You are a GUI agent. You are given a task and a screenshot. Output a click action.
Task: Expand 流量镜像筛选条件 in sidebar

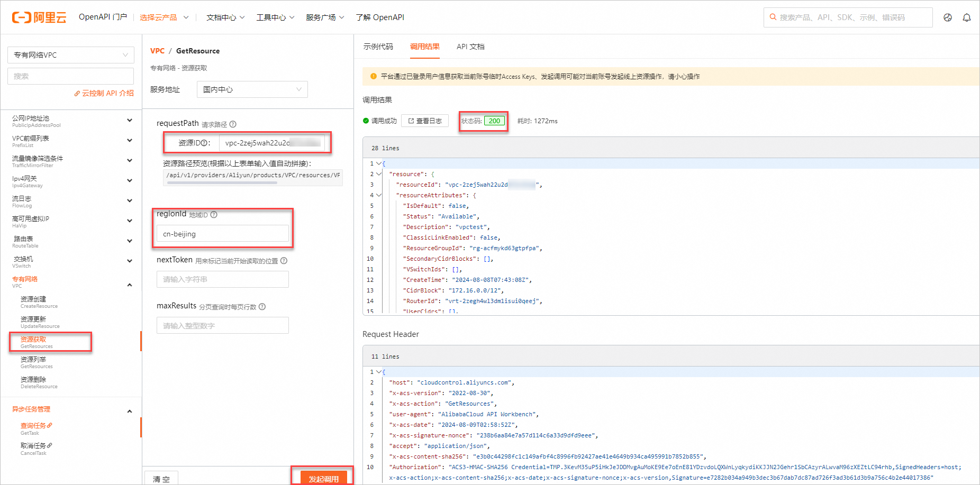[130, 161]
